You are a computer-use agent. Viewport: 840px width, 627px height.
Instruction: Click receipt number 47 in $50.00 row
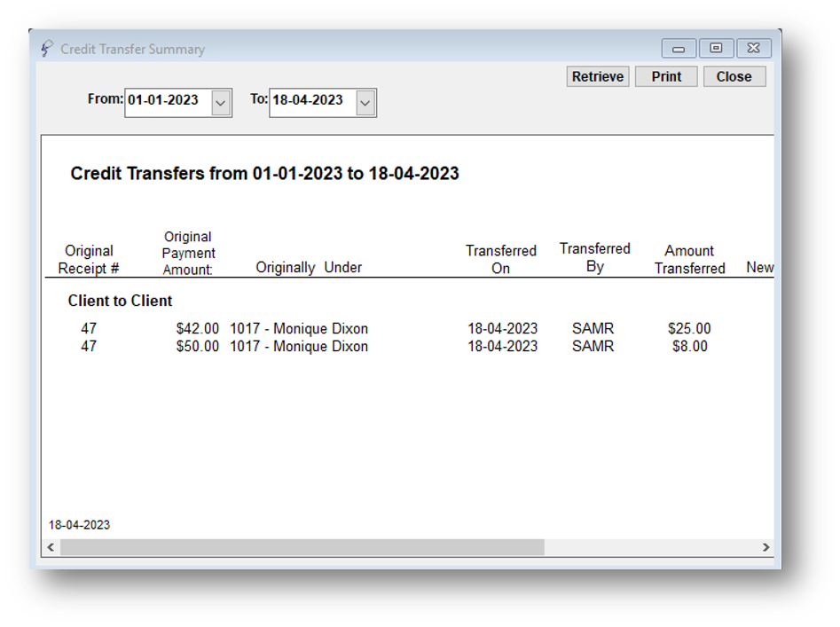[x=89, y=347]
